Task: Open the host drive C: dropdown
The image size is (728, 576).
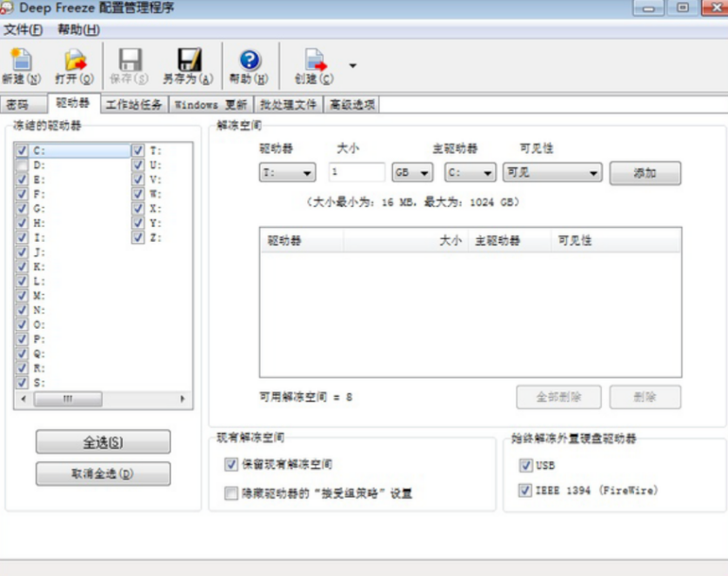Action: point(470,173)
